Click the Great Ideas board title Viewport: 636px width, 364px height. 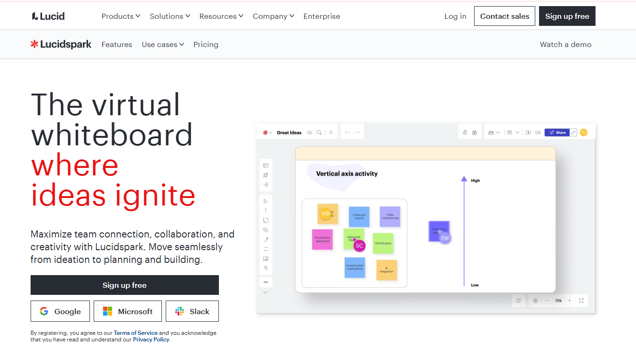[289, 133]
